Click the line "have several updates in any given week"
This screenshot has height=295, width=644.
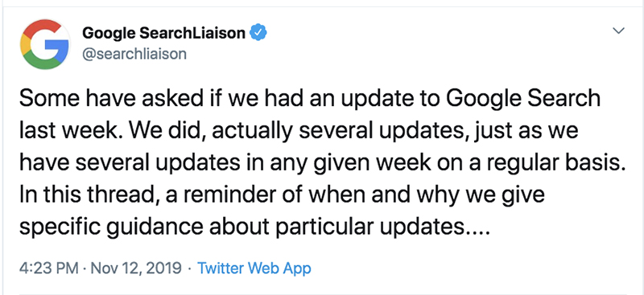(322, 163)
